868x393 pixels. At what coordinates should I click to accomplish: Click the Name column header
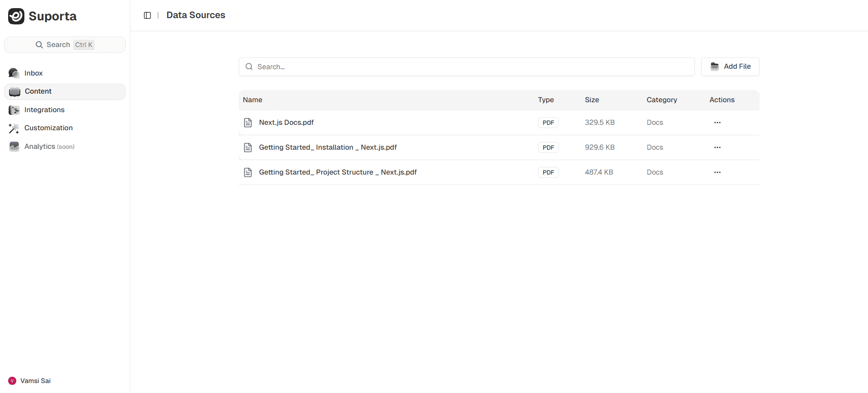pos(252,100)
